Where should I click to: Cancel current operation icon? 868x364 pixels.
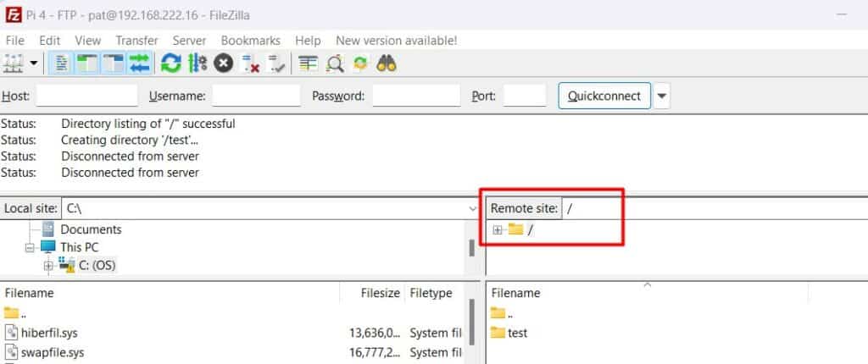pos(223,63)
